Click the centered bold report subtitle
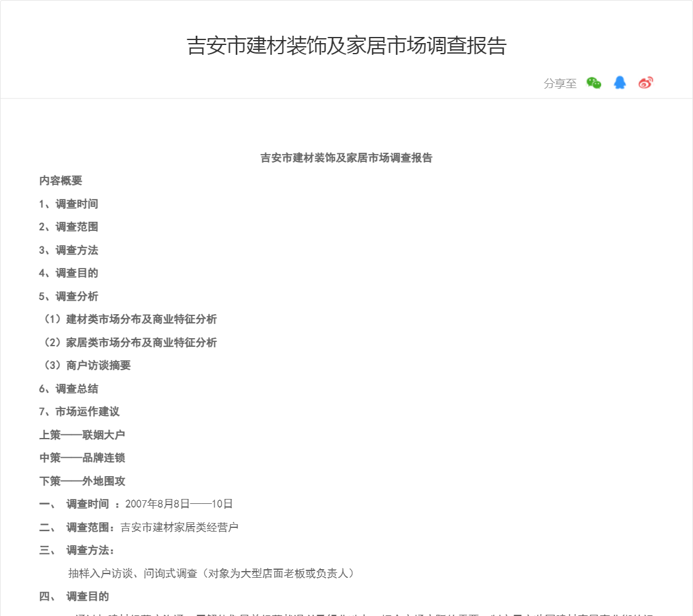Image resolution: width=693 pixels, height=616 pixels. pos(346,158)
